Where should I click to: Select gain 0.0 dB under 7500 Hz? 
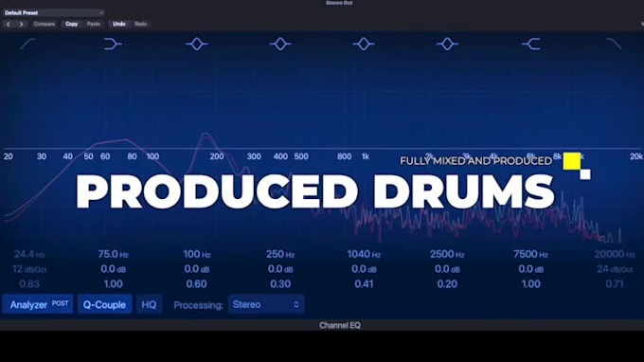coord(531,269)
